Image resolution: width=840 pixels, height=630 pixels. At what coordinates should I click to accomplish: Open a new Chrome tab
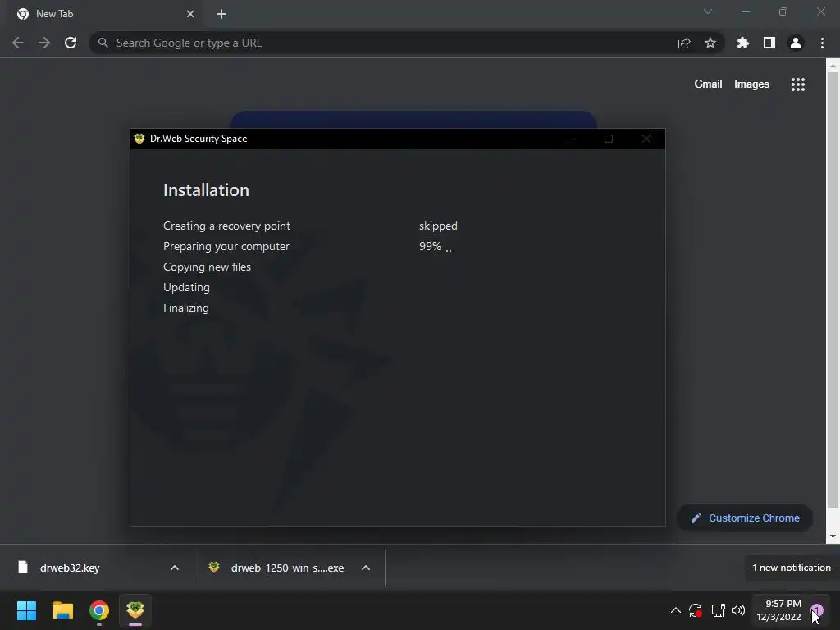[x=221, y=14]
